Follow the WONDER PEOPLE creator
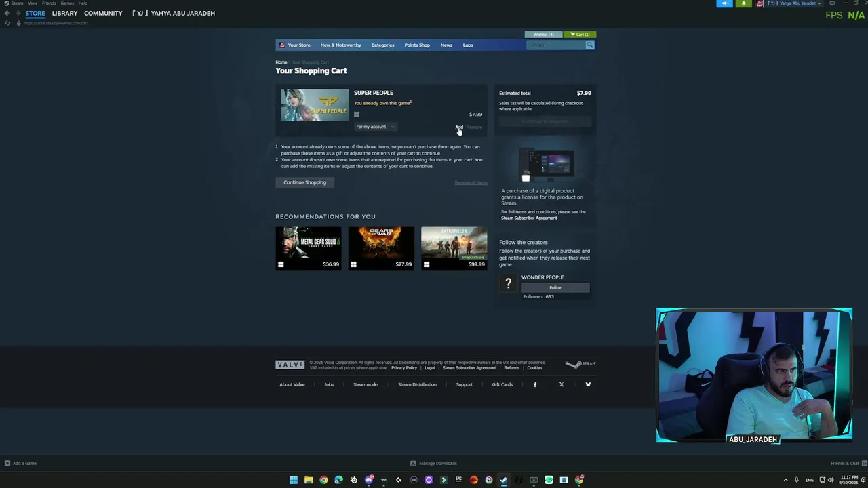 [x=555, y=287]
